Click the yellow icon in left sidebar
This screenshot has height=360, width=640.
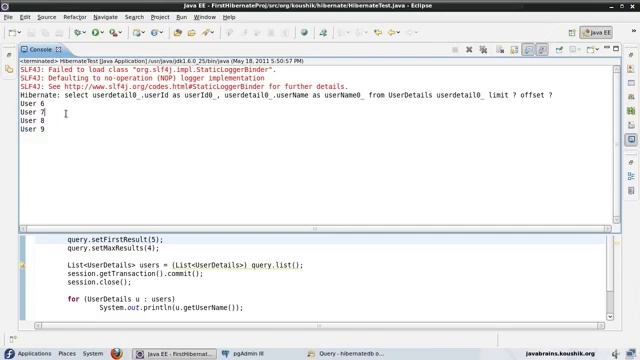click(x=9, y=69)
